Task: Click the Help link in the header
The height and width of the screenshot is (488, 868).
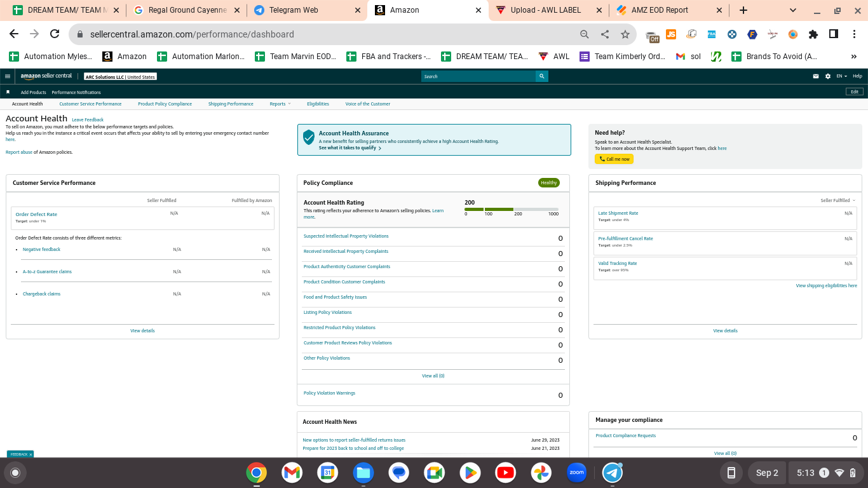Action: 857,76
